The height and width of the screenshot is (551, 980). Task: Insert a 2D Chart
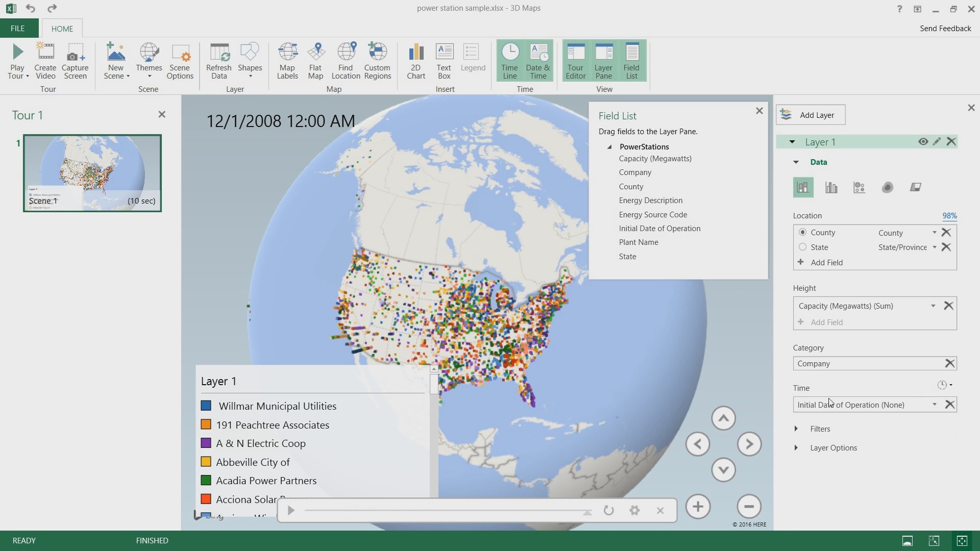[x=415, y=61]
